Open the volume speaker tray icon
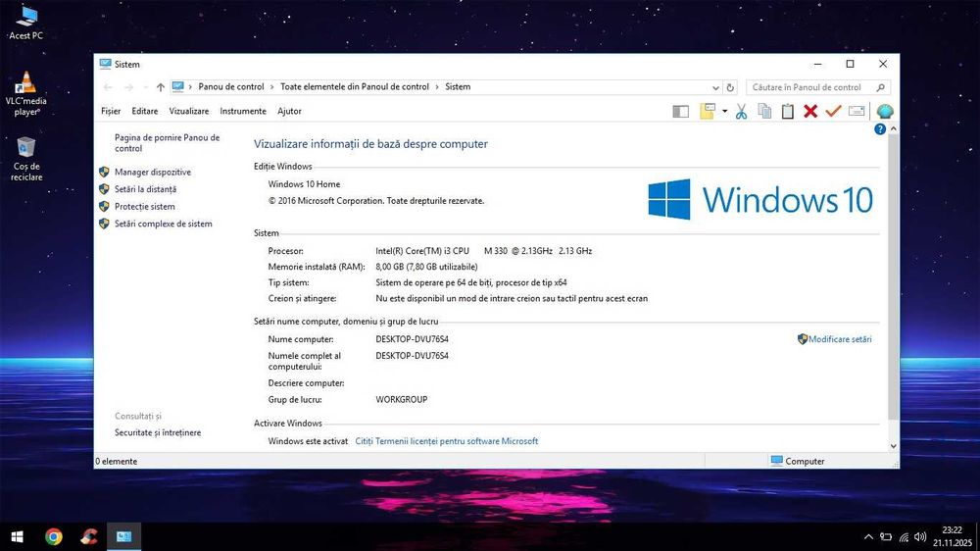The width and height of the screenshot is (980, 551). pos(920,536)
